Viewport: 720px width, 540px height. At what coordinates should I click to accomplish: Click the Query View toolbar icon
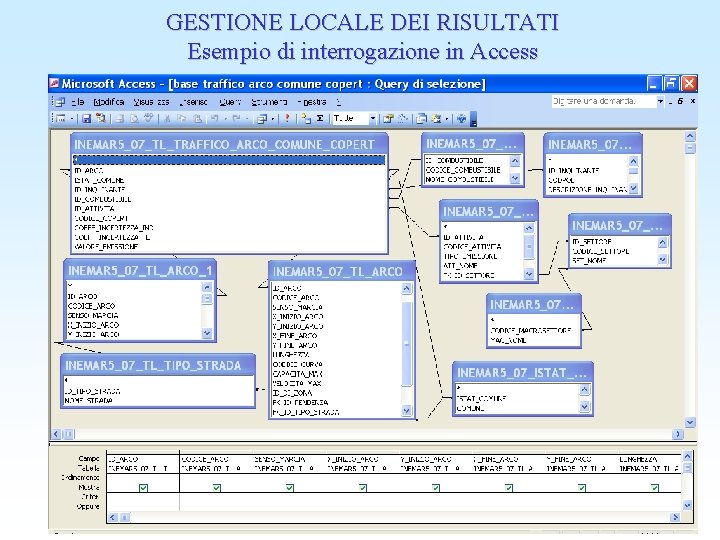(x=60, y=118)
